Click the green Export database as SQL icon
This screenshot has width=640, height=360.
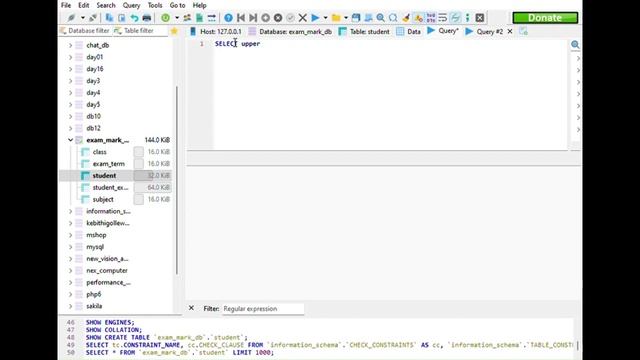199,18
